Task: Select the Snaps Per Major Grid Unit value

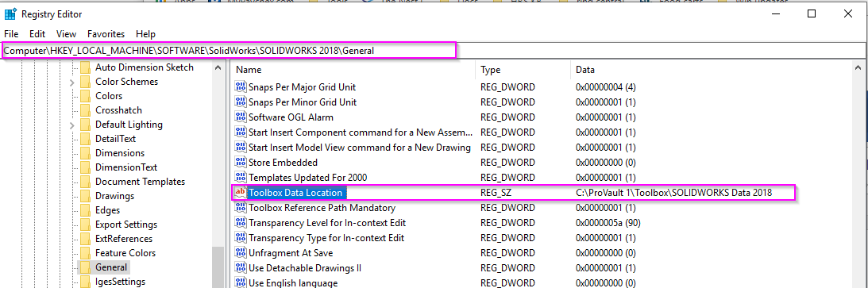Action: (x=303, y=87)
